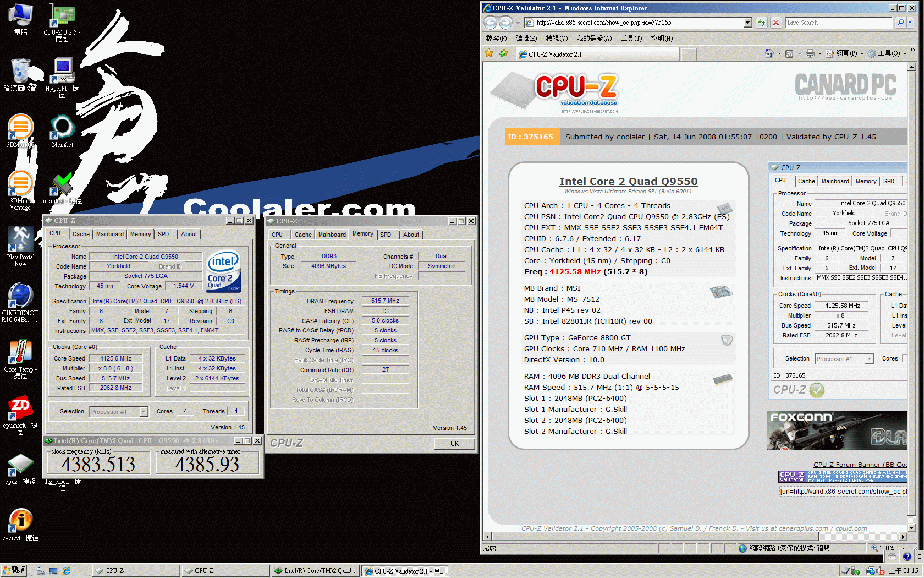This screenshot has width=924, height=578.
Task: Open the Recycle Bin desktop icon
Action: pyautogui.click(x=21, y=75)
